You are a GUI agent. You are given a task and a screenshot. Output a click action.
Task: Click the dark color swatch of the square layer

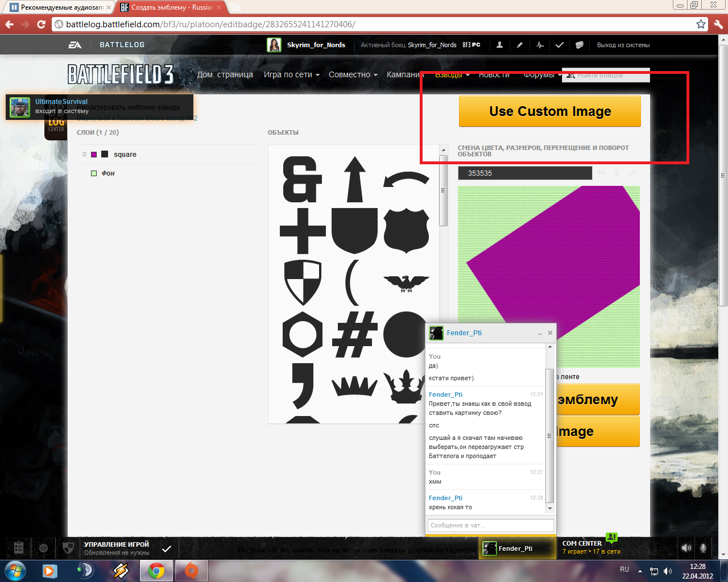tap(105, 155)
